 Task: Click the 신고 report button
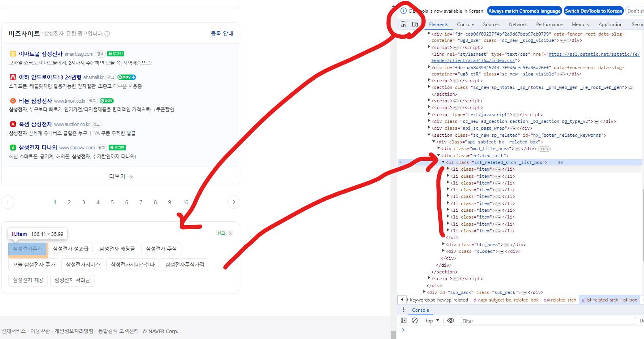tap(221, 233)
